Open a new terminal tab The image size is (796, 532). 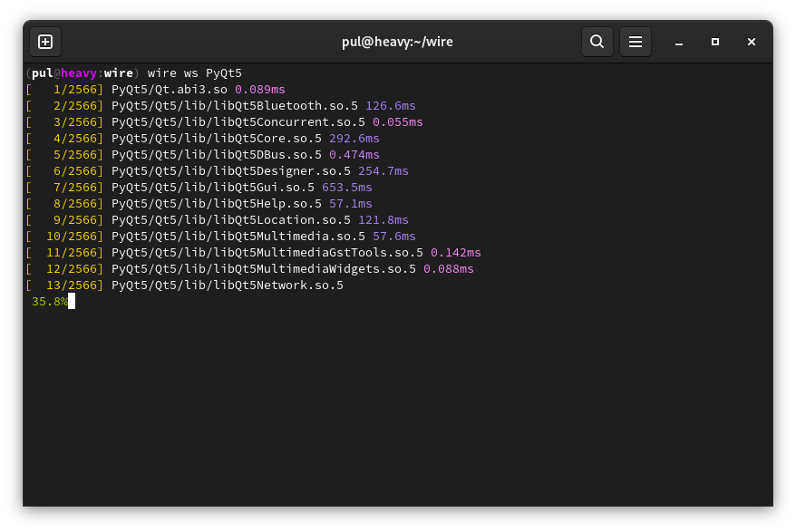coord(45,42)
